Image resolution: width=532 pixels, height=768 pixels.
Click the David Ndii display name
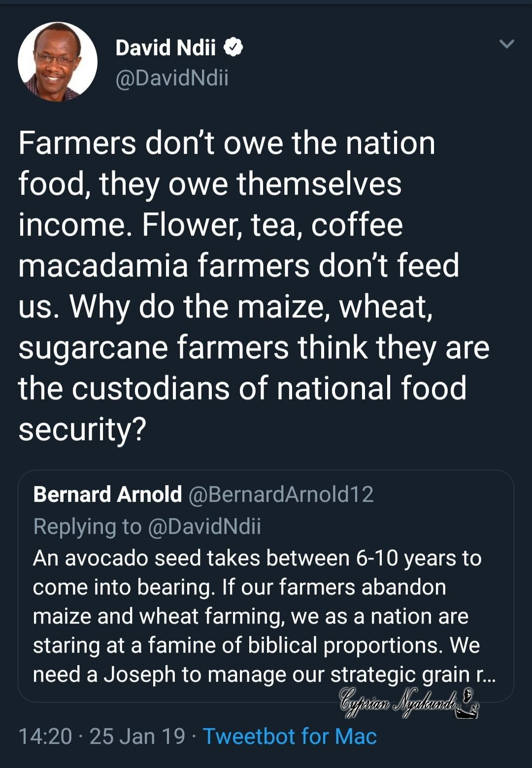pos(166,48)
